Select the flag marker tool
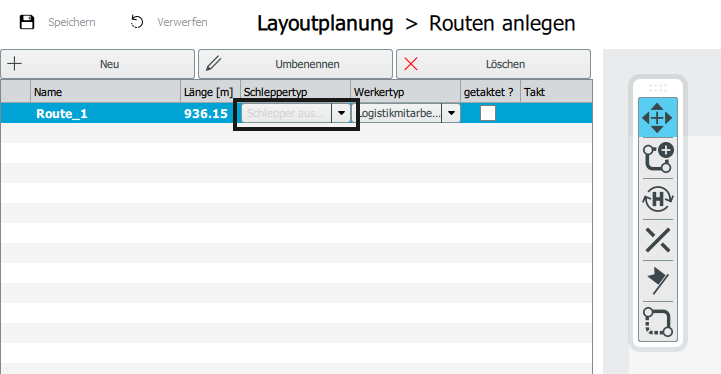Viewport: 721px width, 374px height. [x=658, y=281]
